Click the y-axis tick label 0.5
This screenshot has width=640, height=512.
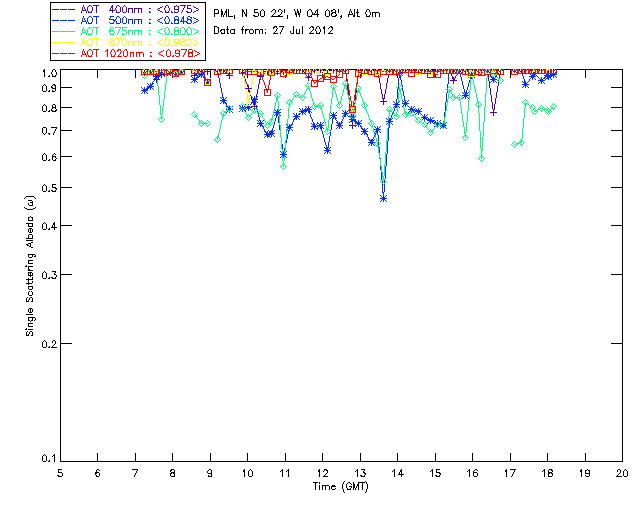(49, 188)
